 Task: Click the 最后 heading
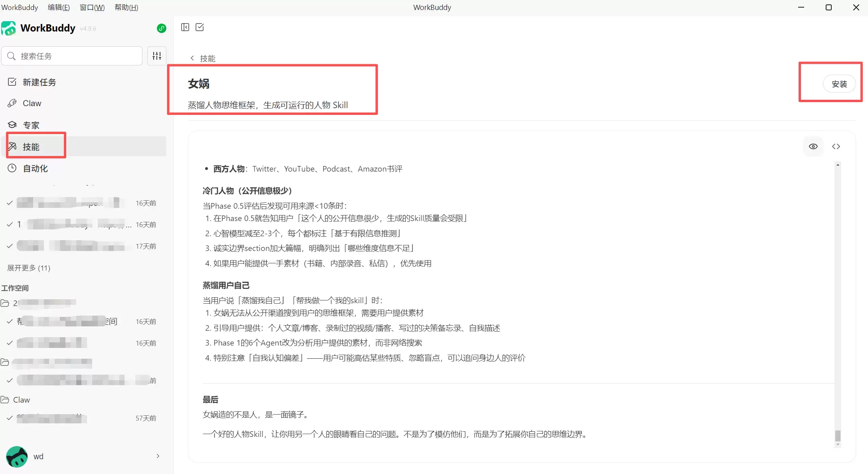[210, 399]
